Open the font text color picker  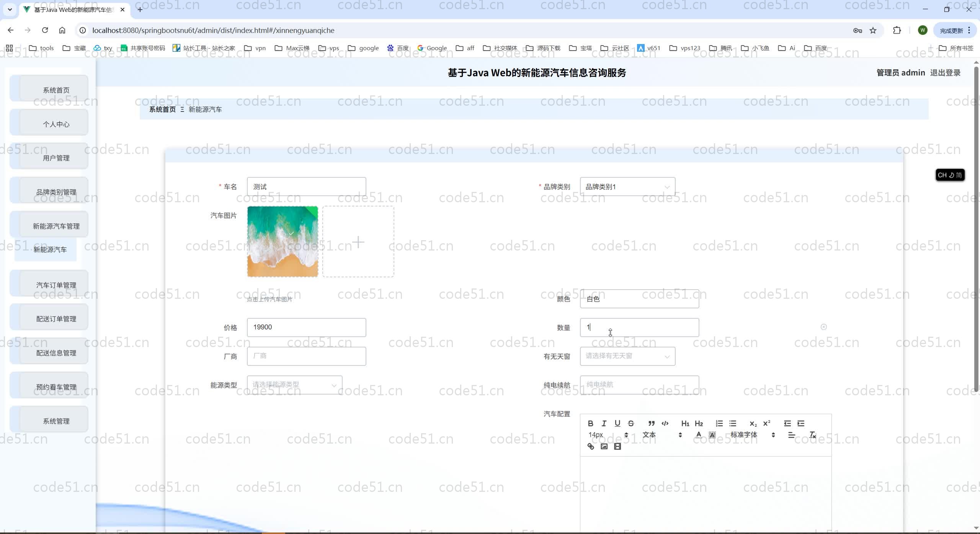[x=699, y=435]
